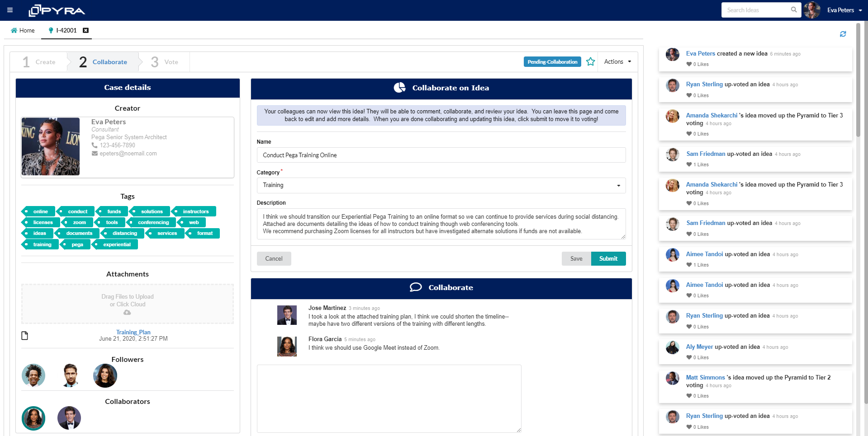Go to step 3 Vote
The image size is (868, 436).
(165, 62)
